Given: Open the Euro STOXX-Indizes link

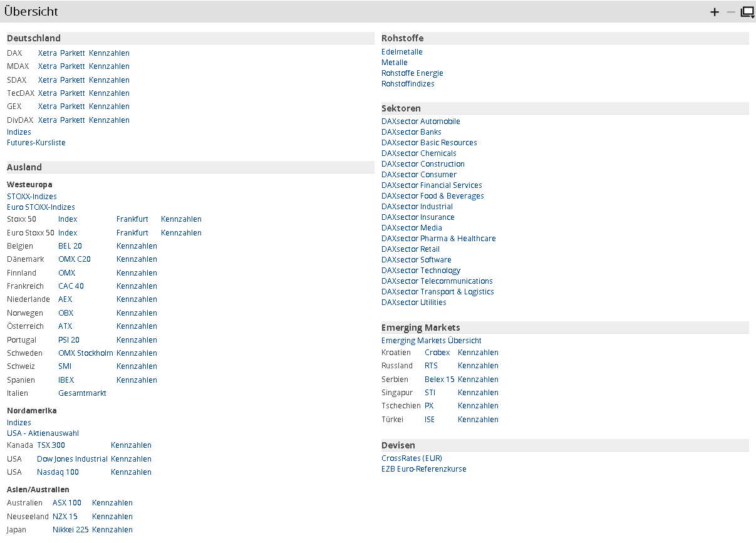Looking at the screenshot, I should [x=41, y=207].
